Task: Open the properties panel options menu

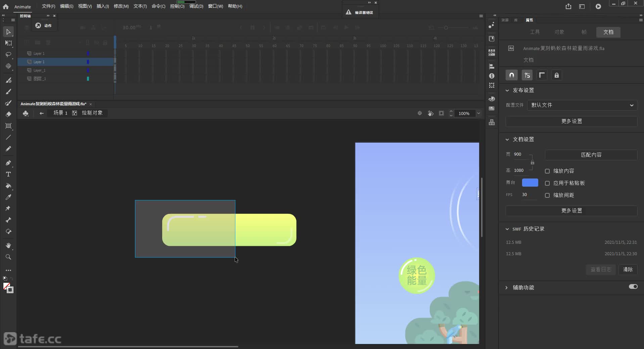Action: click(641, 20)
